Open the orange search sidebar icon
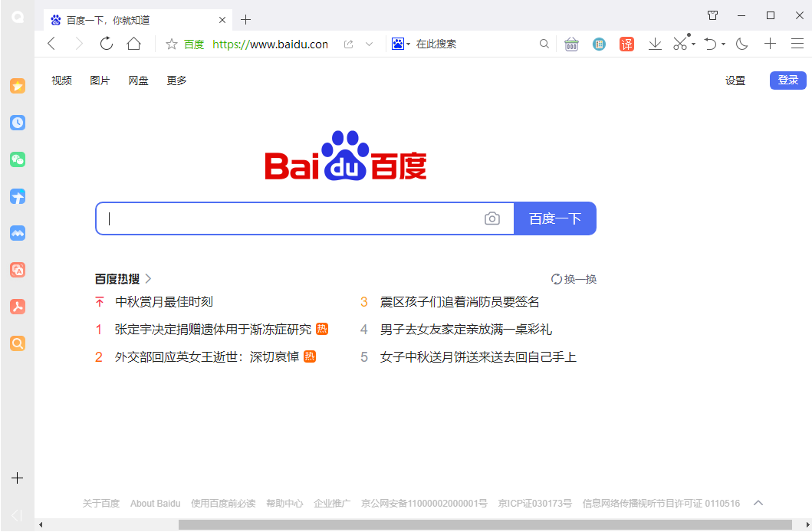This screenshot has height=532, width=812. 18,343
